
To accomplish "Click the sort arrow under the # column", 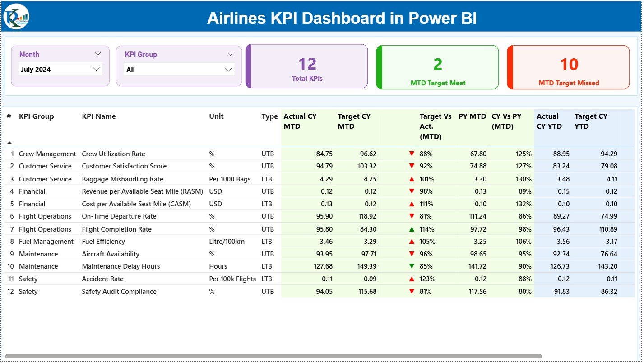I will point(10,143).
